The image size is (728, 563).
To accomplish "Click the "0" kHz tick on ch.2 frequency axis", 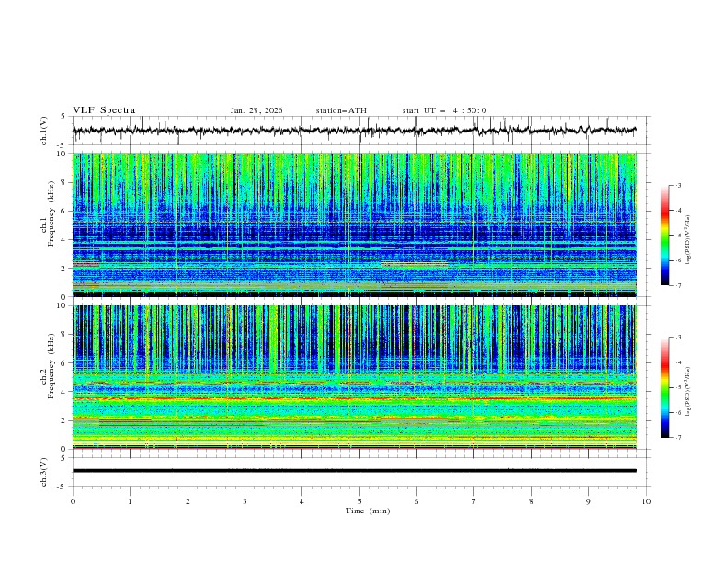I will (64, 449).
